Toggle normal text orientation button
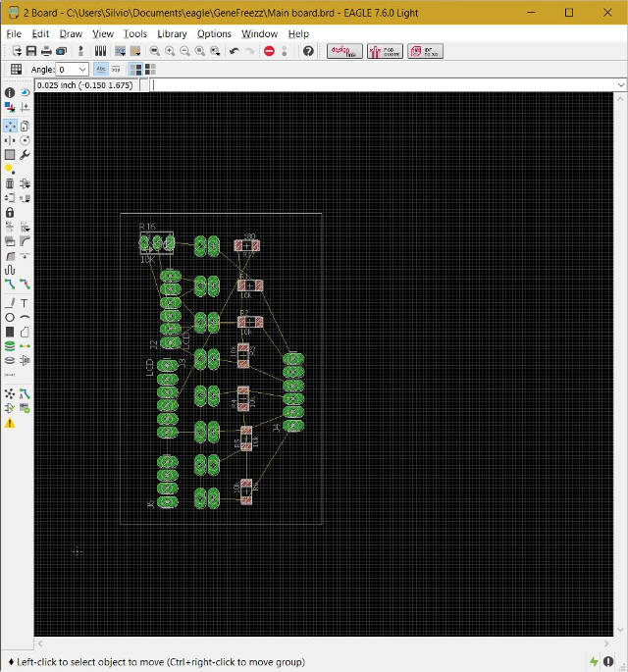 coord(101,69)
